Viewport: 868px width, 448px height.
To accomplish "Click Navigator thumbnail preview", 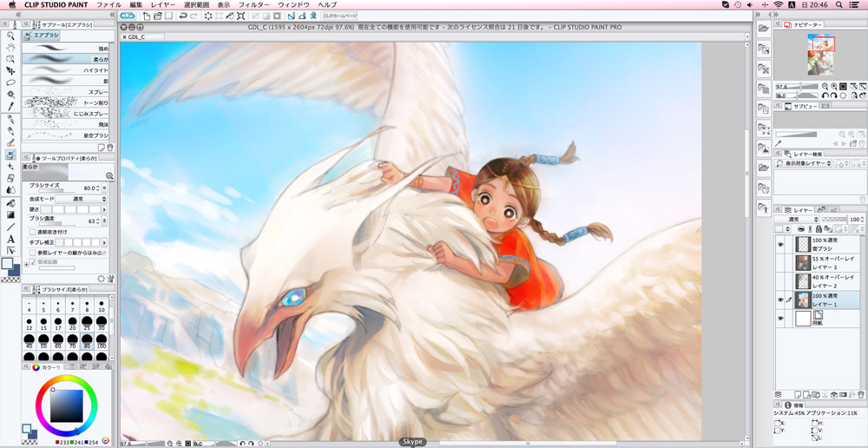I will click(820, 55).
